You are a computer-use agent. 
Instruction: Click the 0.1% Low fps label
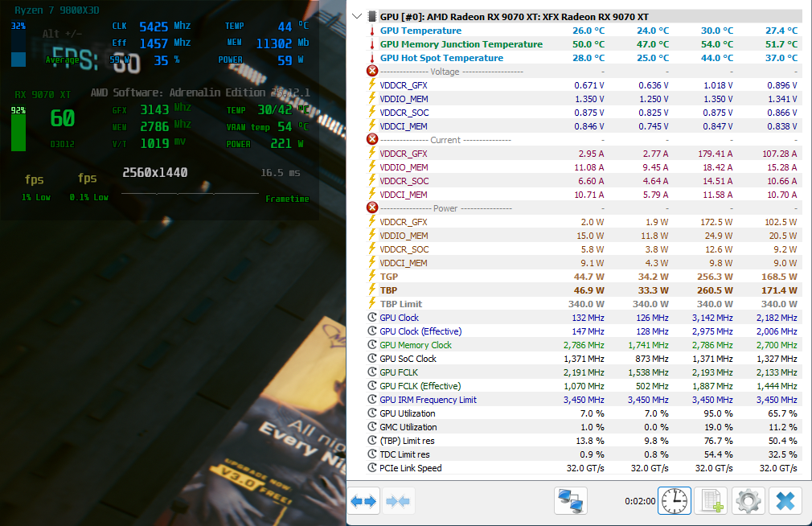point(88,197)
